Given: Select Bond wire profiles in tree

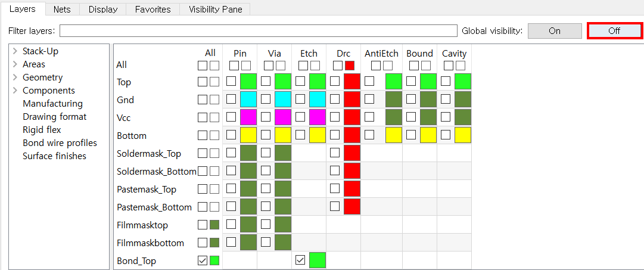Looking at the screenshot, I should (60, 143).
